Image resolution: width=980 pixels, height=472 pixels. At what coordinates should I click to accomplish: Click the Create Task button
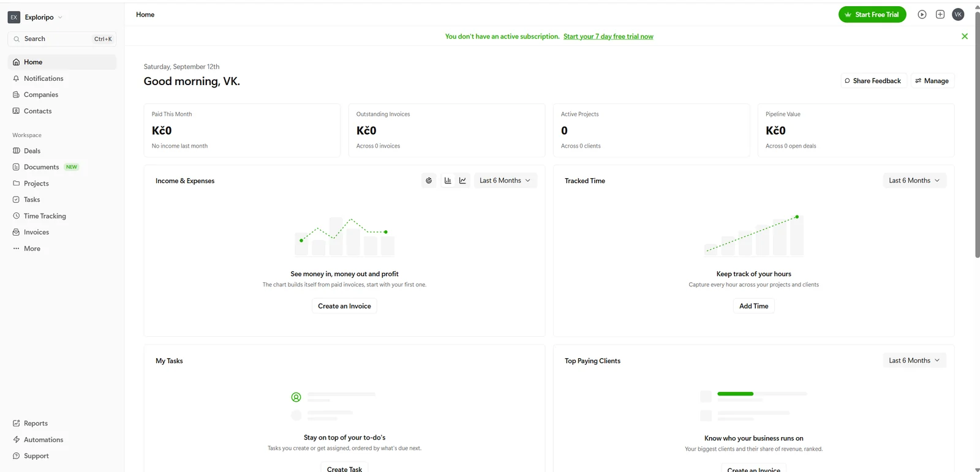[344, 468]
